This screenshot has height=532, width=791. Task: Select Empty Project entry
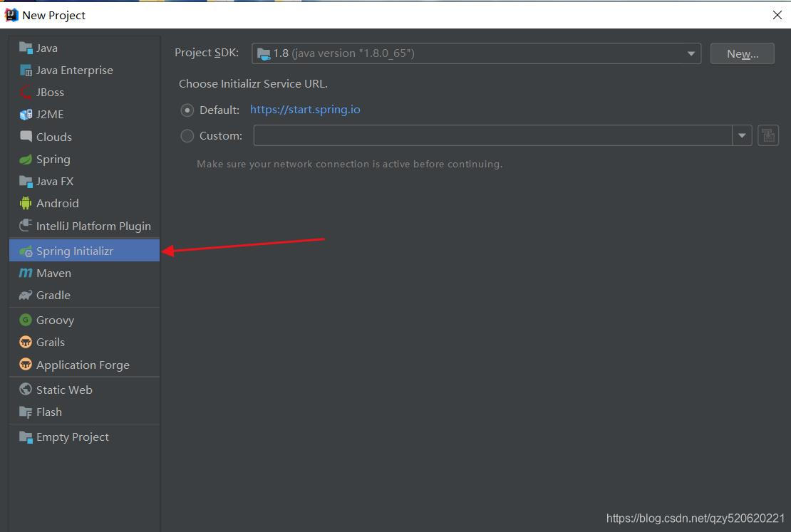85,437
